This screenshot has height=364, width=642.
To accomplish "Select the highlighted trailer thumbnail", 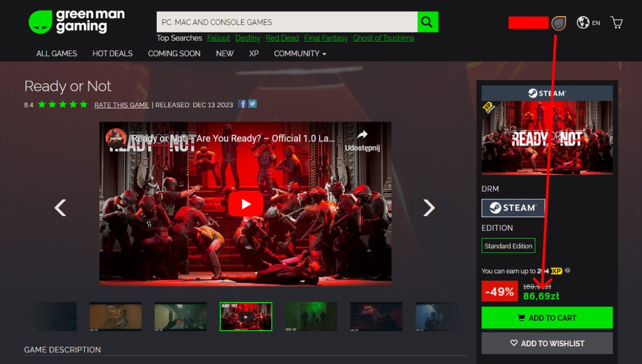I will 246,316.
